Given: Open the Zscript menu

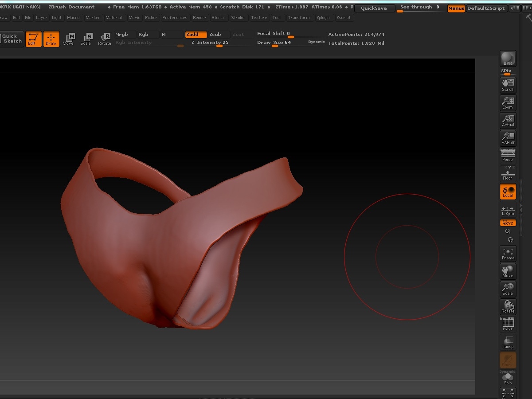Looking at the screenshot, I should (344, 18).
